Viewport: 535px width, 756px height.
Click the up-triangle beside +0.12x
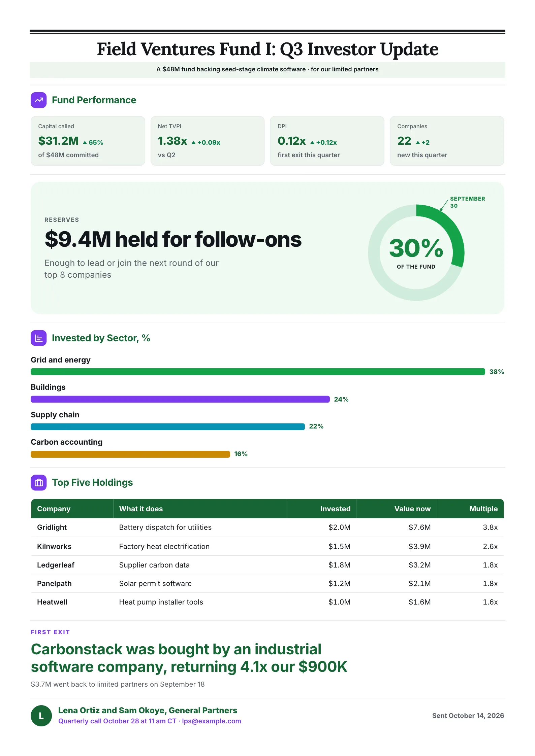(312, 143)
